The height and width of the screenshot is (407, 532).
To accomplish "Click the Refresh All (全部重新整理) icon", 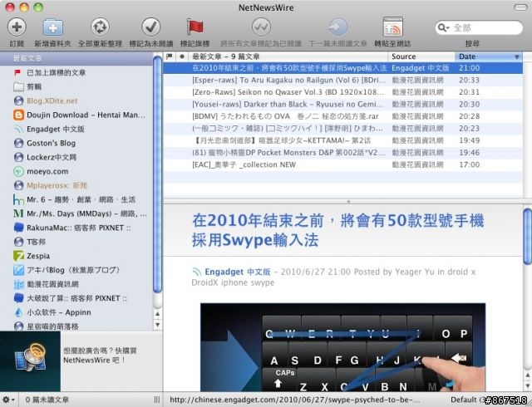I will tap(100, 27).
